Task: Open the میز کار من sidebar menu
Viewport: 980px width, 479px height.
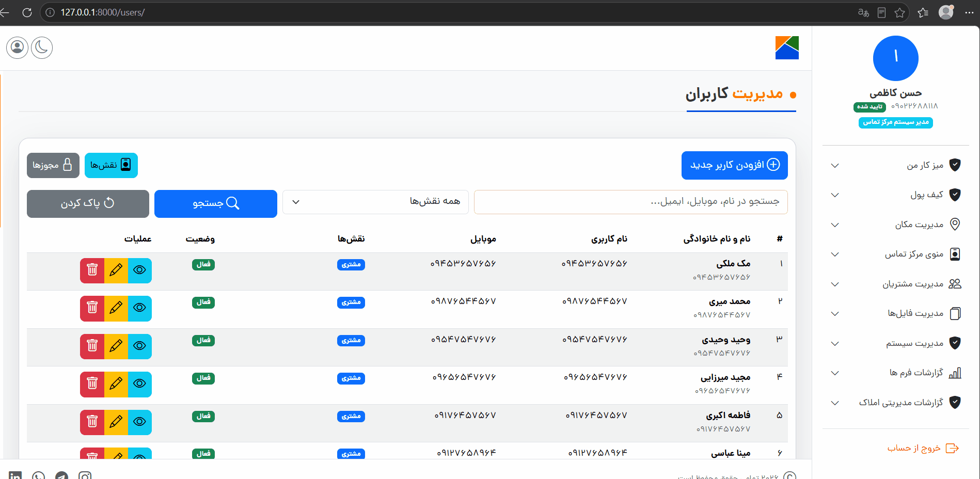Action: coord(895,165)
